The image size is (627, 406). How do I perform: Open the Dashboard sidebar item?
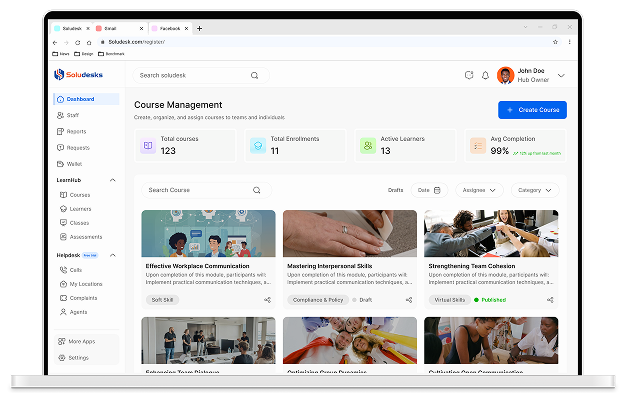click(86, 99)
